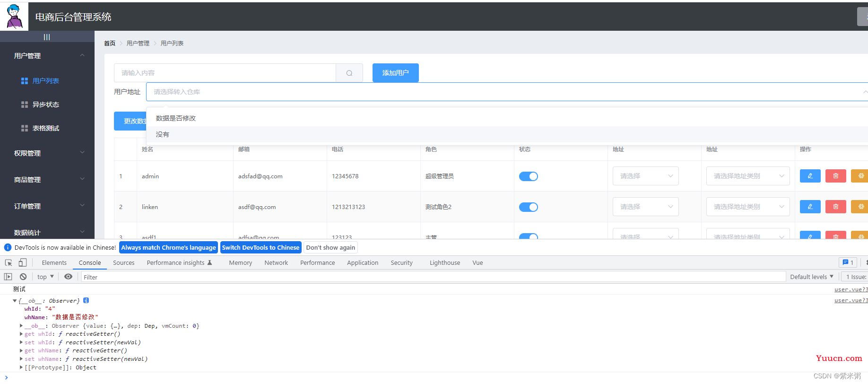Switch to the Sources tab
The height and width of the screenshot is (384, 868).
(x=124, y=262)
